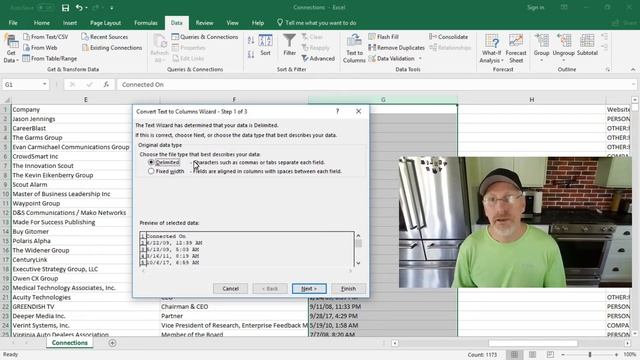Click Subtotal
The height and width of the screenshot is (360, 640).
click(587, 46)
